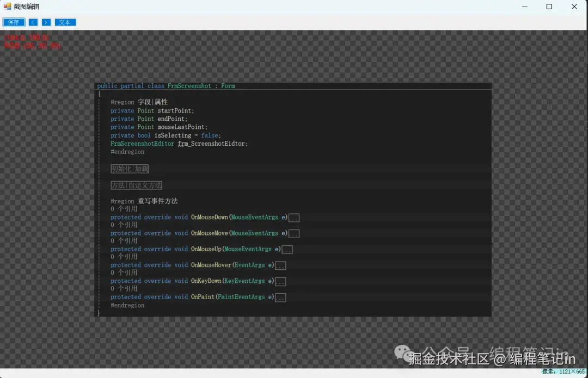Screen dimensions: 588x378
Task: Click the frm_ScreenshotEidtor field line
Action: pyautogui.click(x=179, y=144)
